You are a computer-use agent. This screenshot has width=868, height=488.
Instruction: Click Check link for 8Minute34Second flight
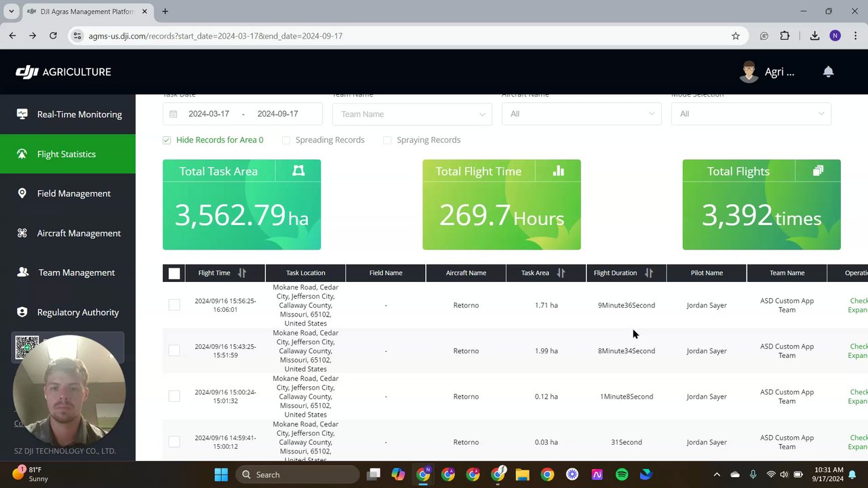click(859, 346)
